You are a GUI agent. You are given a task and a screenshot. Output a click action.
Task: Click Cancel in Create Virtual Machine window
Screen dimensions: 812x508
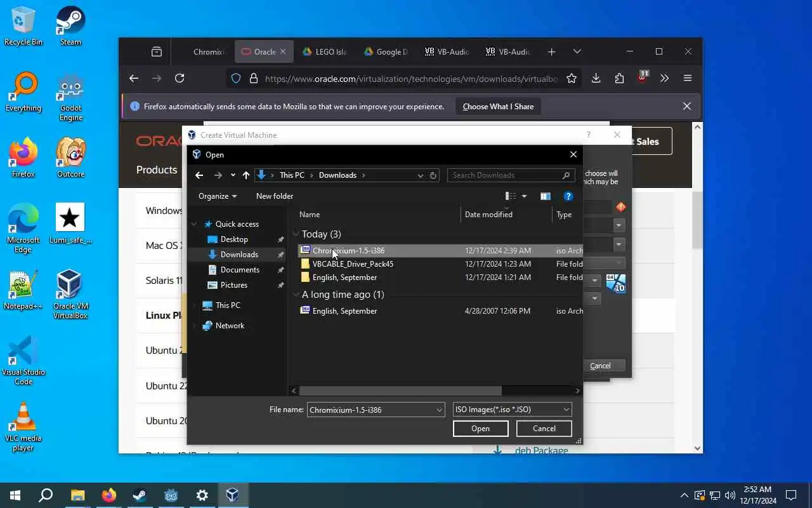(599, 366)
